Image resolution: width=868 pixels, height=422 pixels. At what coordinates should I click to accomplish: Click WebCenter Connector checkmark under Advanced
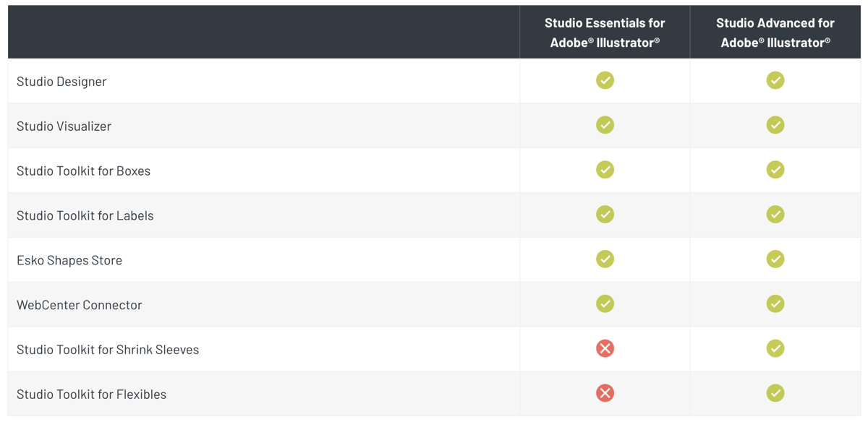[775, 304]
